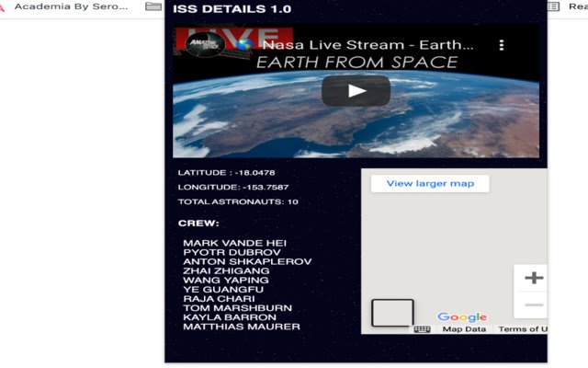
Task: Play the Nasa Live Stream video
Action: [x=356, y=90]
